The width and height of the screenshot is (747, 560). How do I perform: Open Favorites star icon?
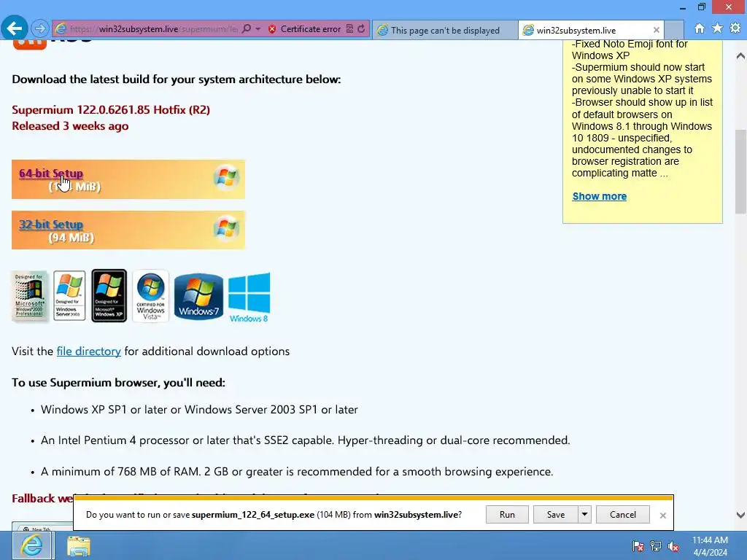pos(717,28)
